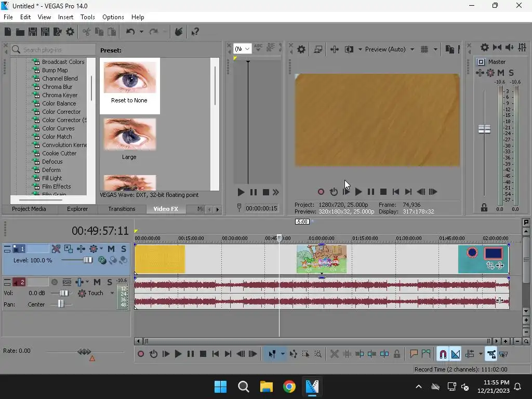Click the Cut scissors icon
532x399 pixels.
pyautogui.click(x=87, y=32)
